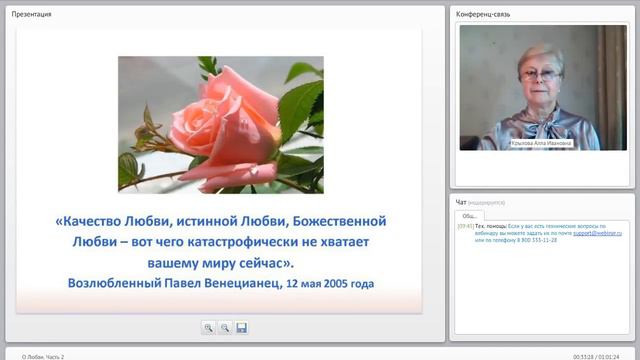Open the general chat tab "Общ..."

(469, 216)
